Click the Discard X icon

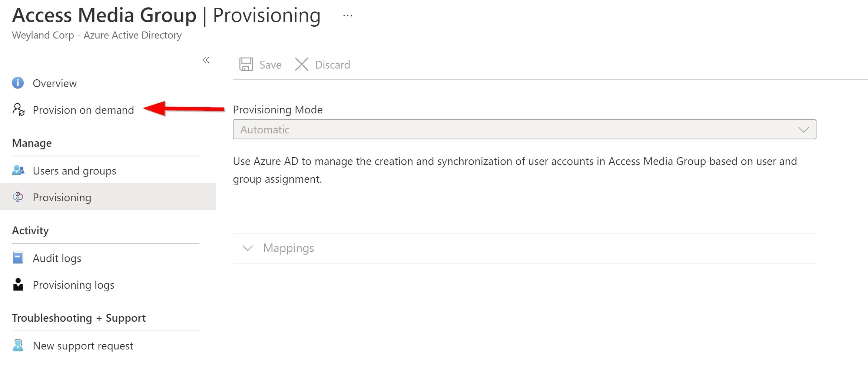pyautogui.click(x=302, y=64)
